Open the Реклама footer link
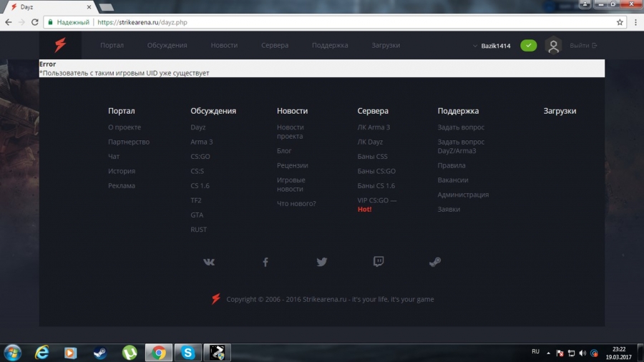The height and width of the screenshot is (362, 644). coord(122,185)
